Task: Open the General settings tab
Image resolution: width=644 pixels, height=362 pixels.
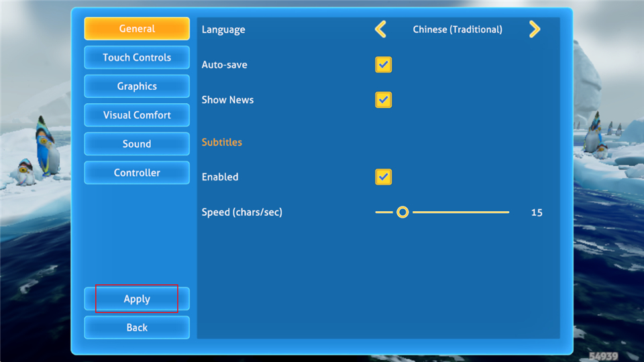Action: [x=137, y=29]
